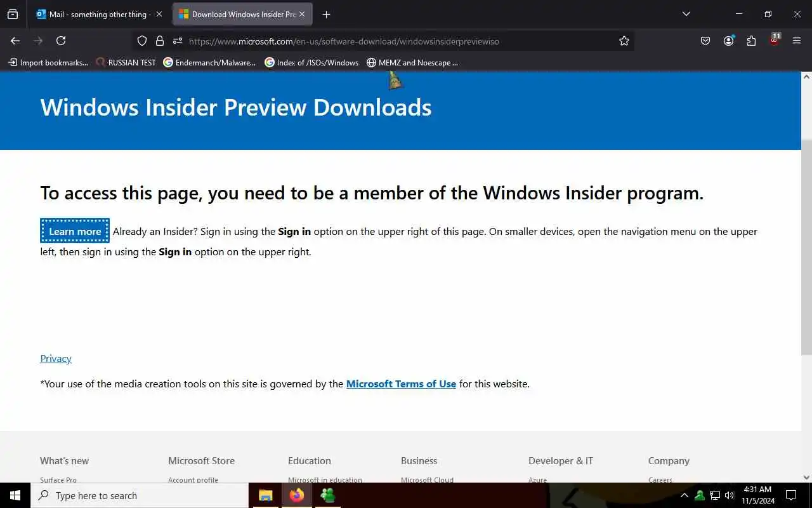Click the tracking protection shield icon

point(142,41)
